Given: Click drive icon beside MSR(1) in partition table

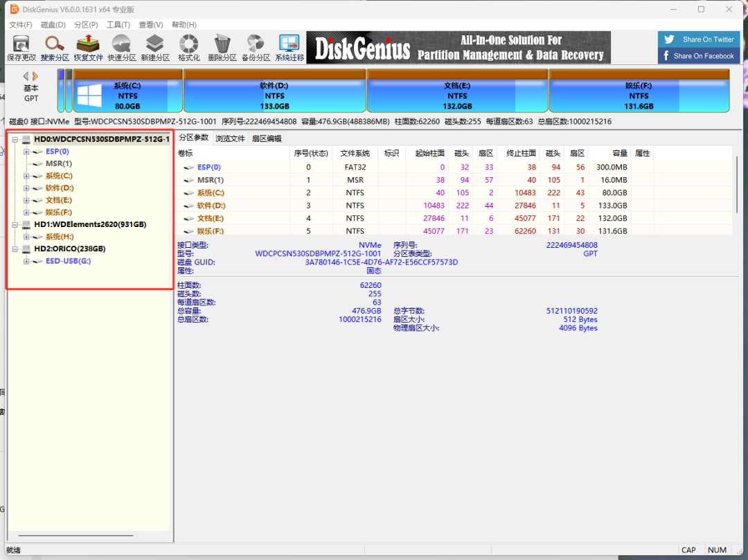Looking at the screenshot, I should pyautogui.click(x=189, y=180).
